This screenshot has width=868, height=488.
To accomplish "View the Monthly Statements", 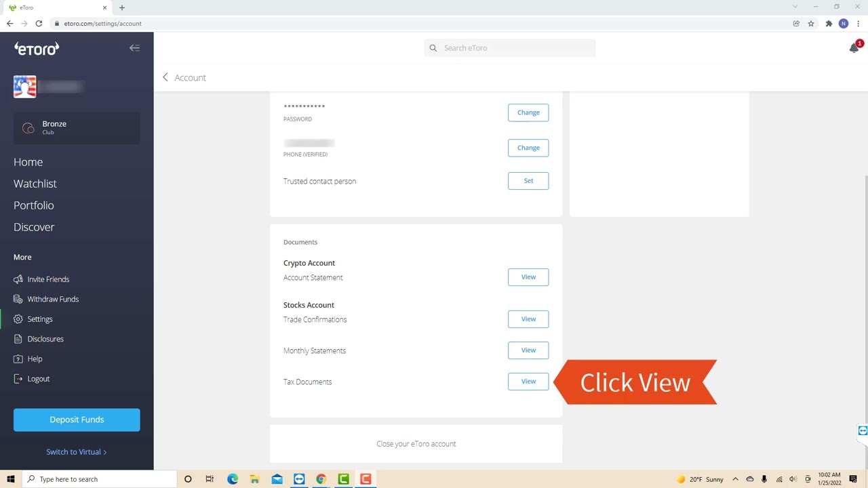I will tap(528, 350).
